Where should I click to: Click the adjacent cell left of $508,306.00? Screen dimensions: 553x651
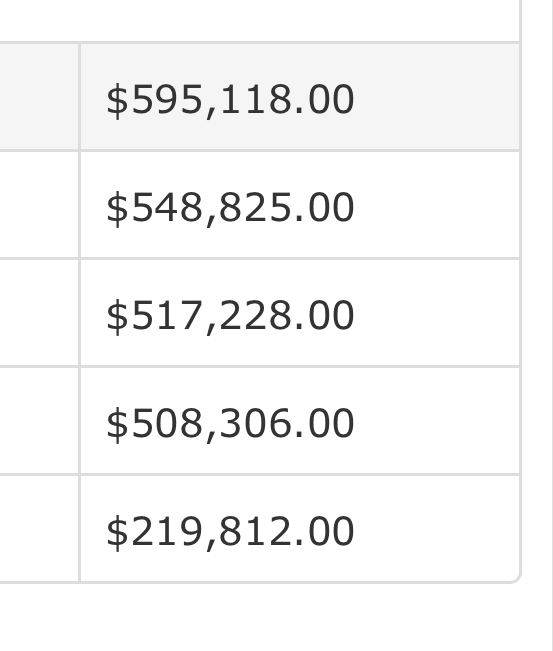[39, 420]
